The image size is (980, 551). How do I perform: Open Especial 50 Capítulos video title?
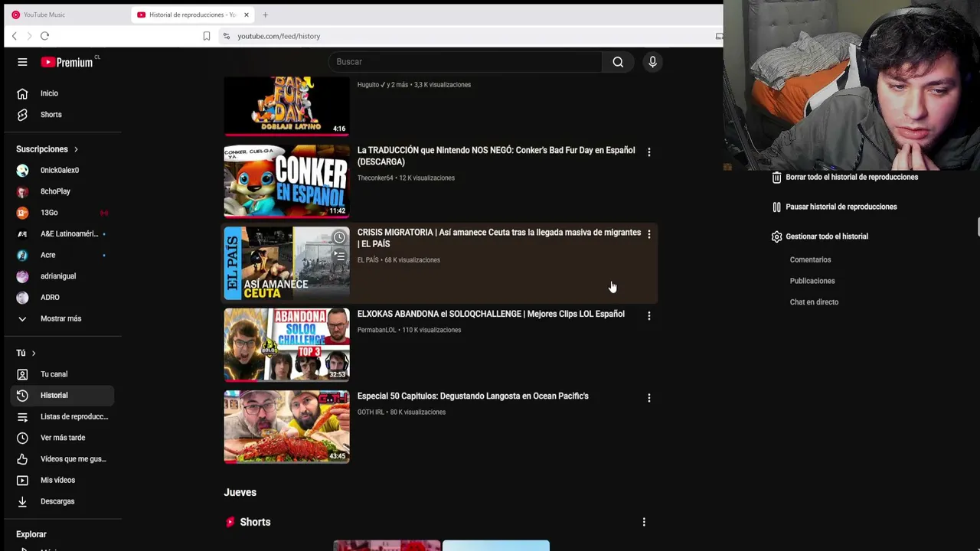coord(473,396)
